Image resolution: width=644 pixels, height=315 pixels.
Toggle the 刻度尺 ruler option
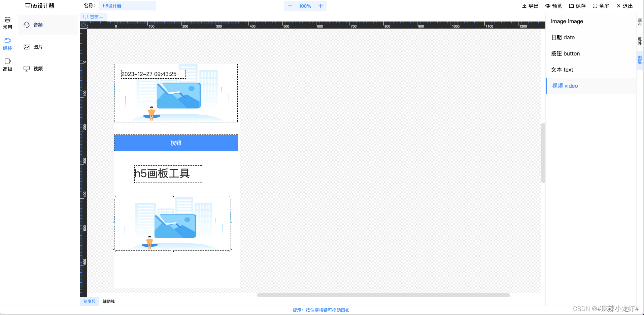(x=90, y=302)
